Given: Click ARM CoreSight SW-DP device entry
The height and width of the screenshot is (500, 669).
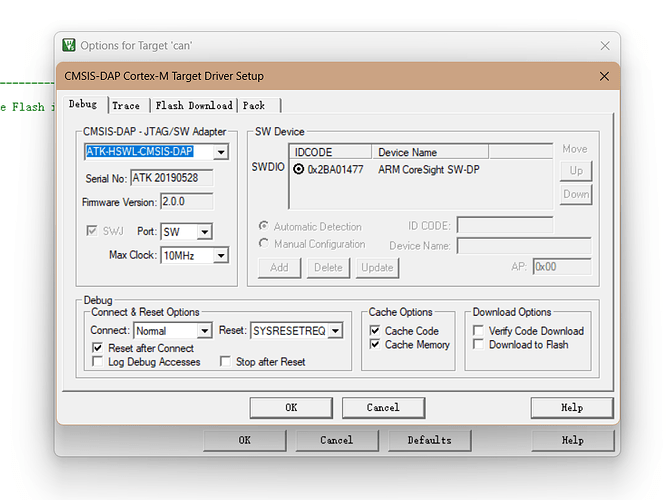Looking at the screenshot, I should point(429,169).
